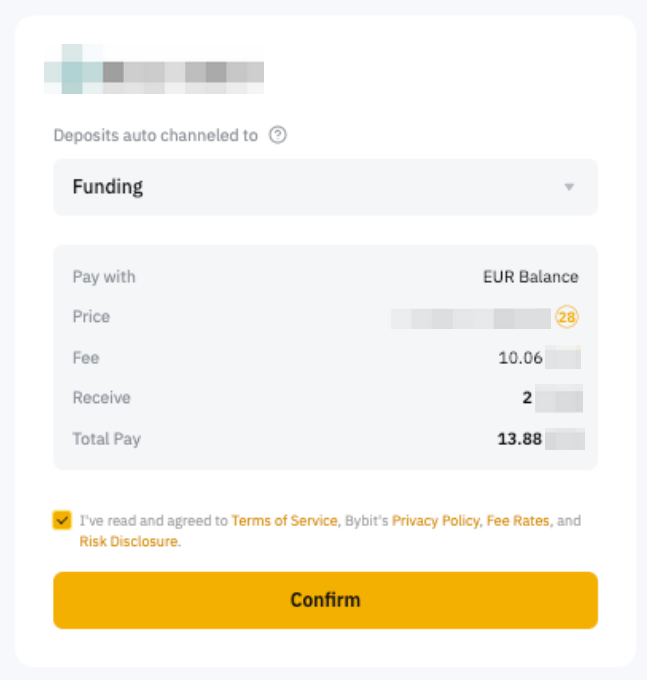Click the price refresh countdown timer icon
650x680 pixels.
[568, 317]
